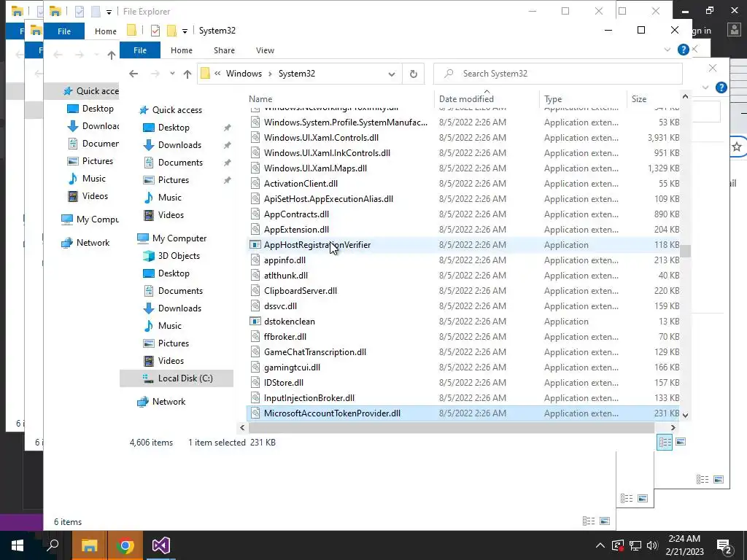Go up one folder level with the up arrow
Image resolution: width=747 pixels, height=560 pixels.
click(187, 74)
